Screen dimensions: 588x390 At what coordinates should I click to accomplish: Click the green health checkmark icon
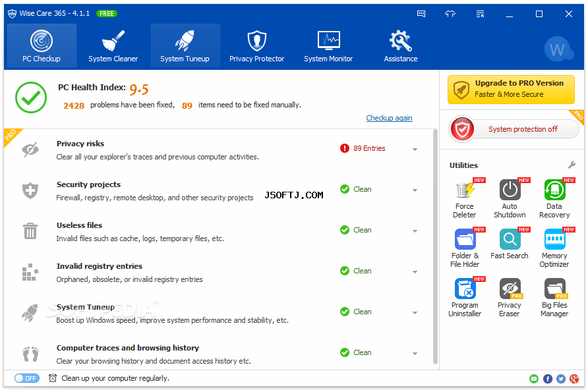click(31, 97)
